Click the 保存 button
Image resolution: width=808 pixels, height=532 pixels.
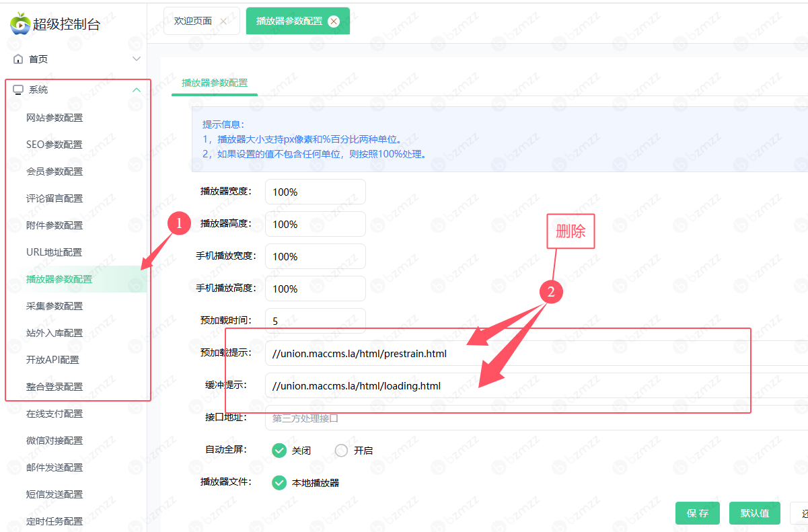[x=698, y=513]
